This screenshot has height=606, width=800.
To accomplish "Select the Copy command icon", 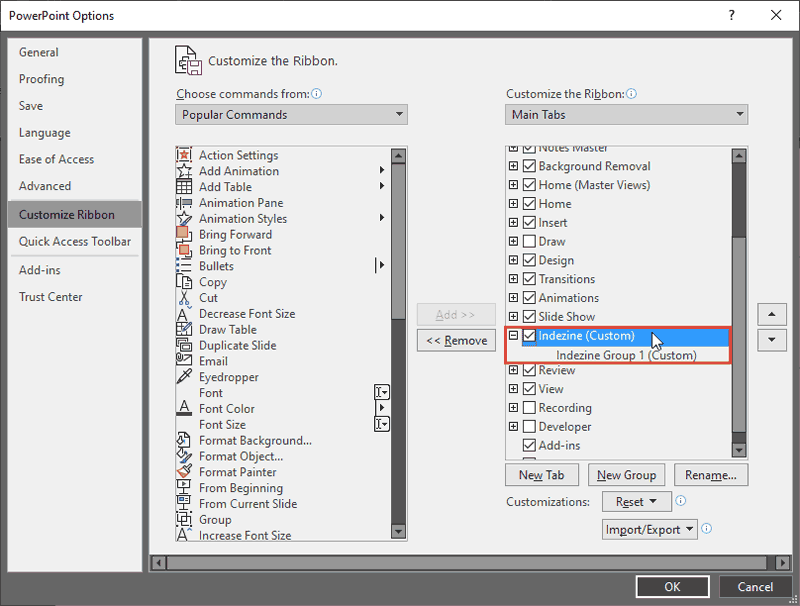I will tap(185, 281).
